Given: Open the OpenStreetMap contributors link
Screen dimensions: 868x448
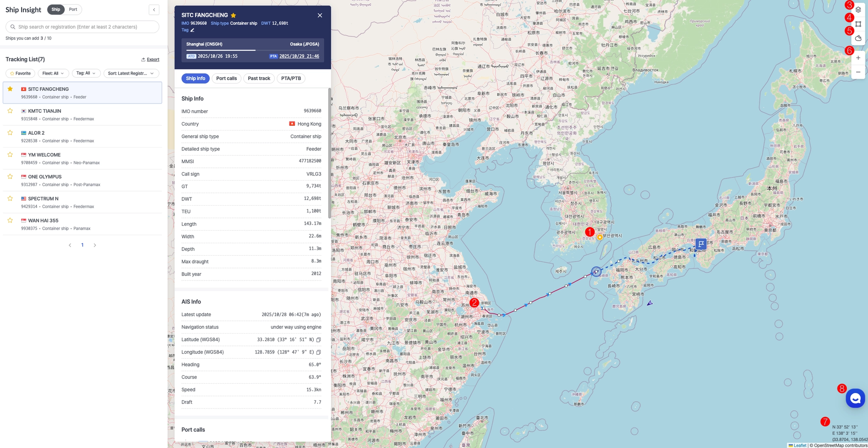Looking at the screenshot, I should tap(841, 445).
